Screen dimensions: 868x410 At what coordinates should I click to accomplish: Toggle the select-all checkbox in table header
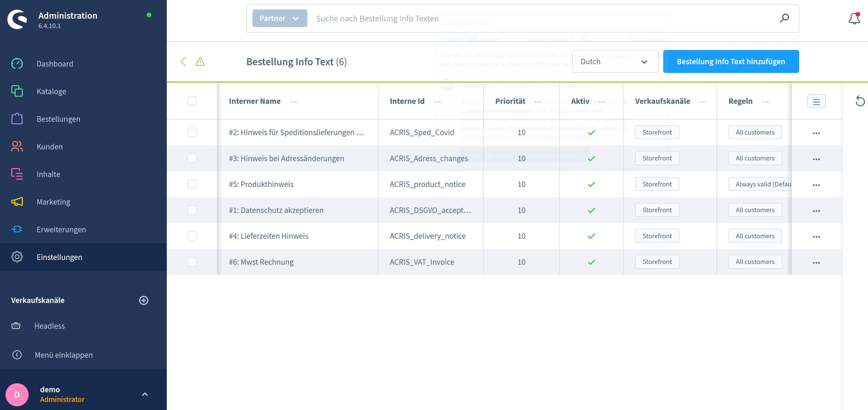[192, 101]
